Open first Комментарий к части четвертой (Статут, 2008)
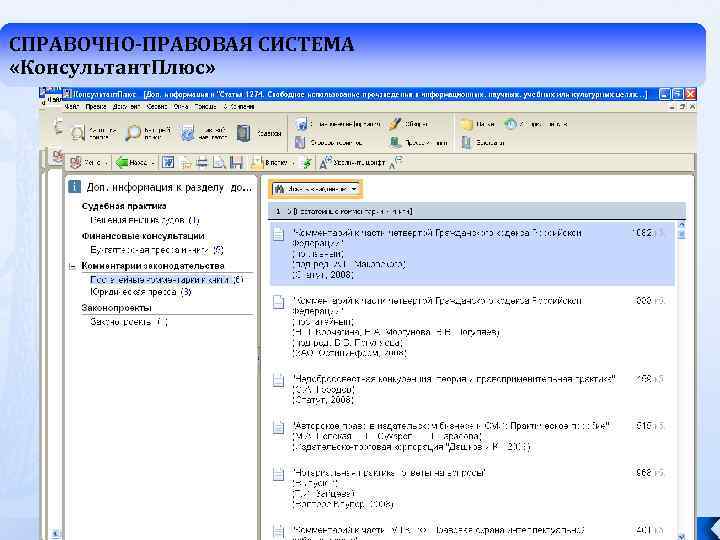Viewport: 720px width, 540px height. (x=472, y=253)
